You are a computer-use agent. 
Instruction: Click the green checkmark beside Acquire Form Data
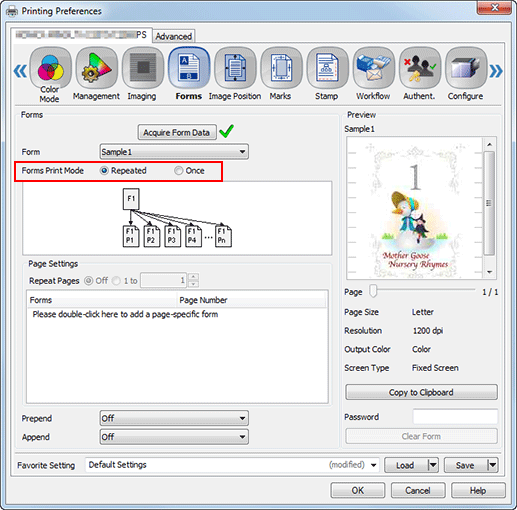227,131
